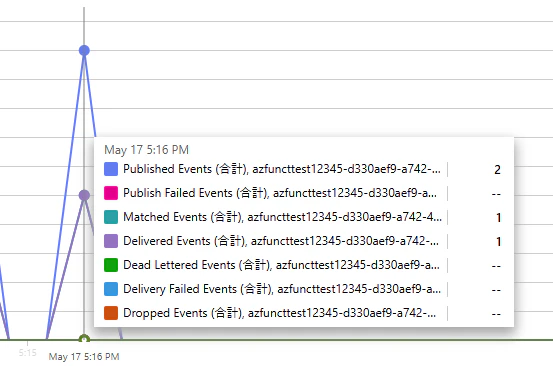Screen dimensions: 553x366
Task: Select the Dead Lettered Events tooltip label
Action: [281, 265]
